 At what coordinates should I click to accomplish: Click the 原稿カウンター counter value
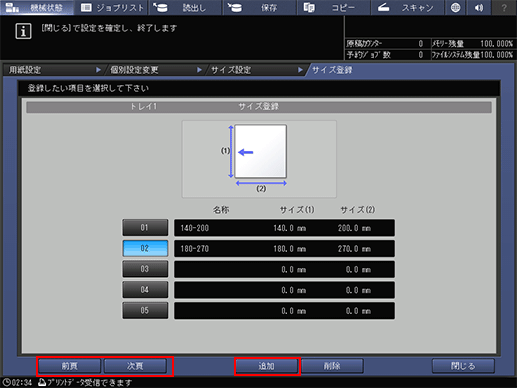tap(421, 44)
